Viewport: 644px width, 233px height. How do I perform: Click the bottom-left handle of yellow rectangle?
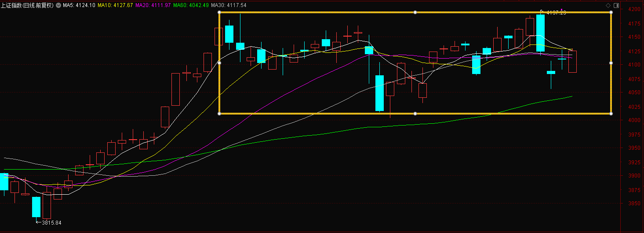click(x=219, y=114)
